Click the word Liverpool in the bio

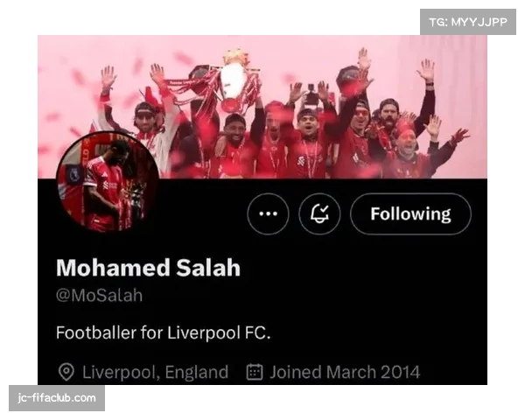[204, 332]
